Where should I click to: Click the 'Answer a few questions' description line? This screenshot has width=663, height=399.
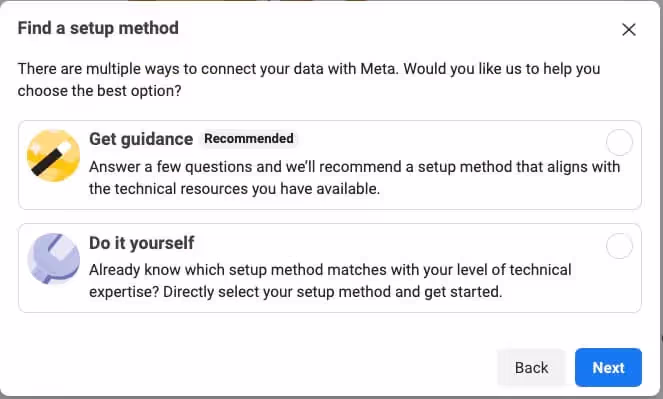354,167
